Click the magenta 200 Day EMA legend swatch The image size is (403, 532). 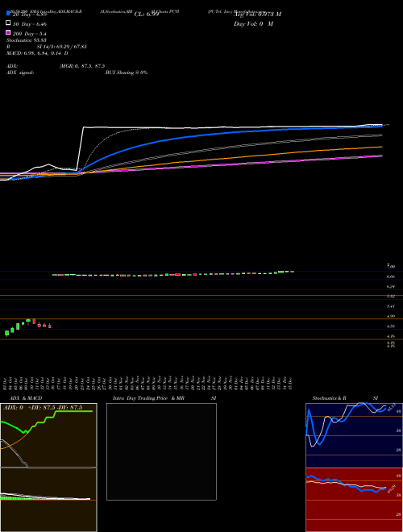(x=8, y=32)
